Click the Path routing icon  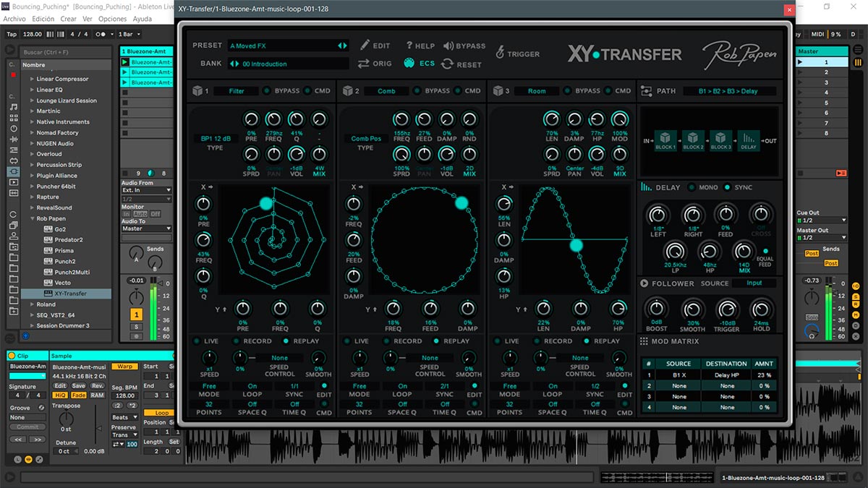(646, 91)
